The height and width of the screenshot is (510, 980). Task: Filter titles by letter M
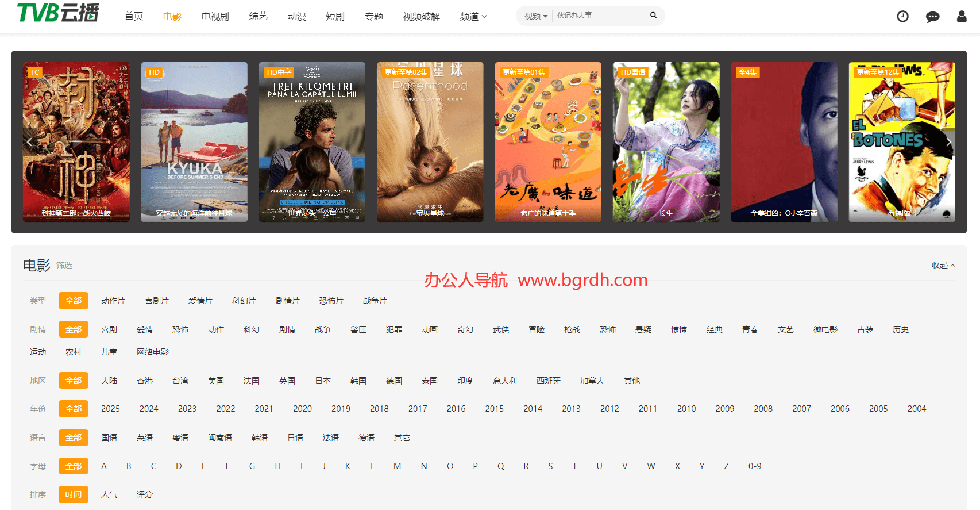click(397, 466)
